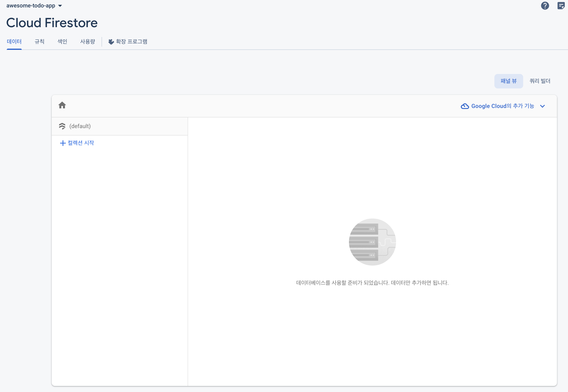The width and height of the screenshot is (568, 392).
Task: Open the 확장 프로그램 tab
Action: [x=128, y=41]
